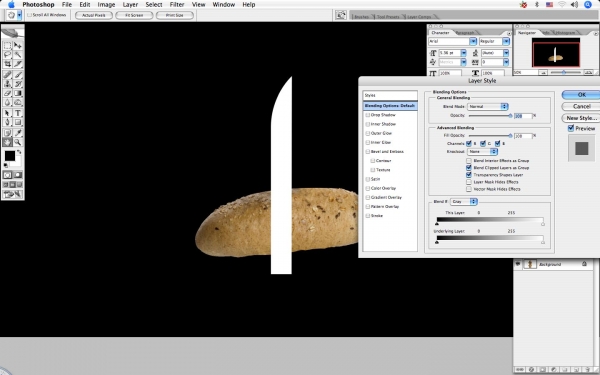The height and width of the screenshot is (375, 600).
Task: Open the font size dropdown
Action: [463, 53]
